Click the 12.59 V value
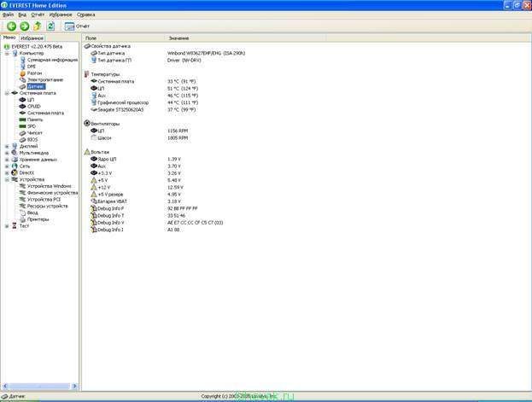This screenshot has height=402, width=532. tap(175, 187)
